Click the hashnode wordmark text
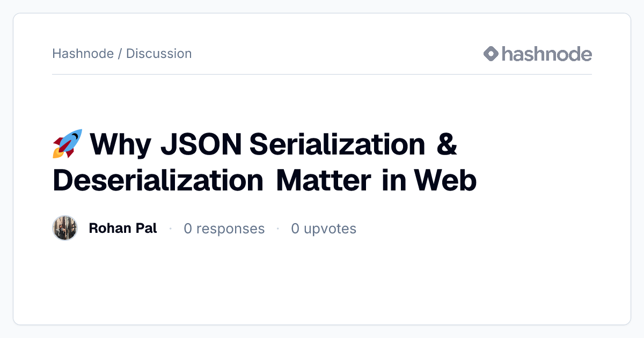The height and width of the screenshot is (338, 644). click(547, 54)
